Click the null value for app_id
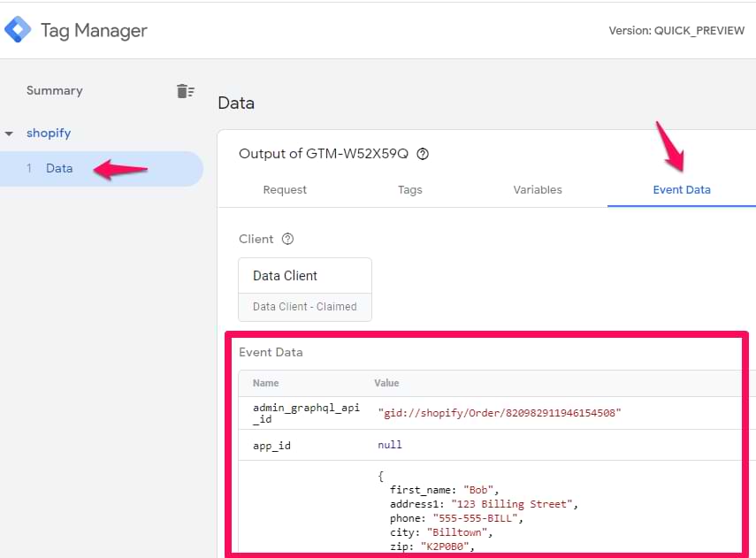Image resolution: width=756 pixels, height=558 pixels. [x=390, y=445]
